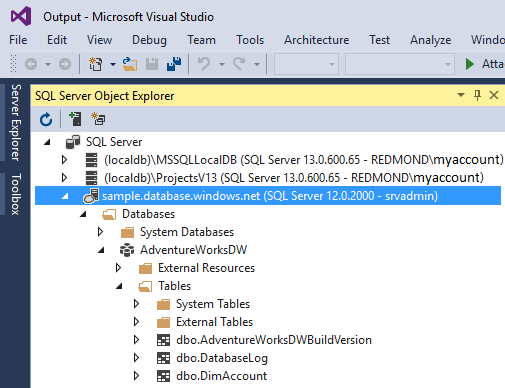Expand the System Databases folder

click(x=100, y=232)
